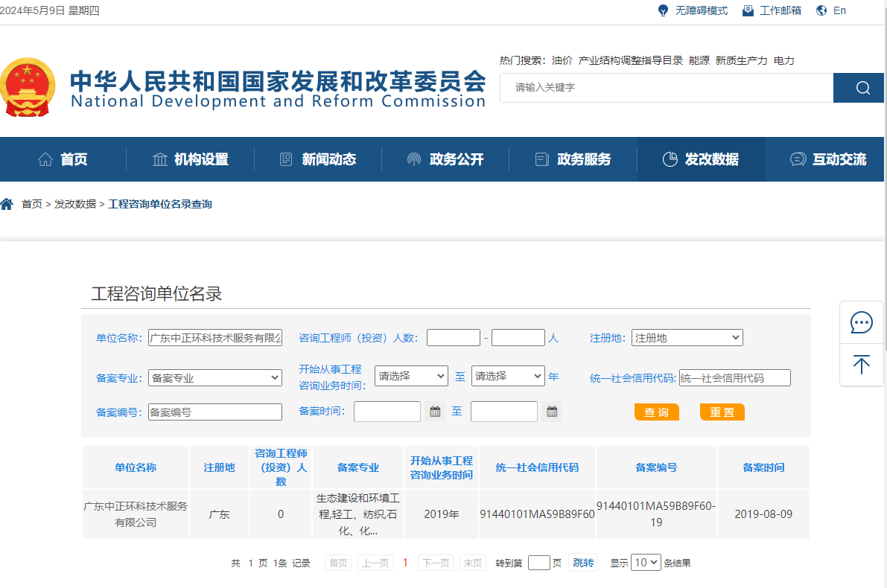Click hot search term 能源
Image resolution: width=887 pixels, height=588 pixels.
[699, 60]
